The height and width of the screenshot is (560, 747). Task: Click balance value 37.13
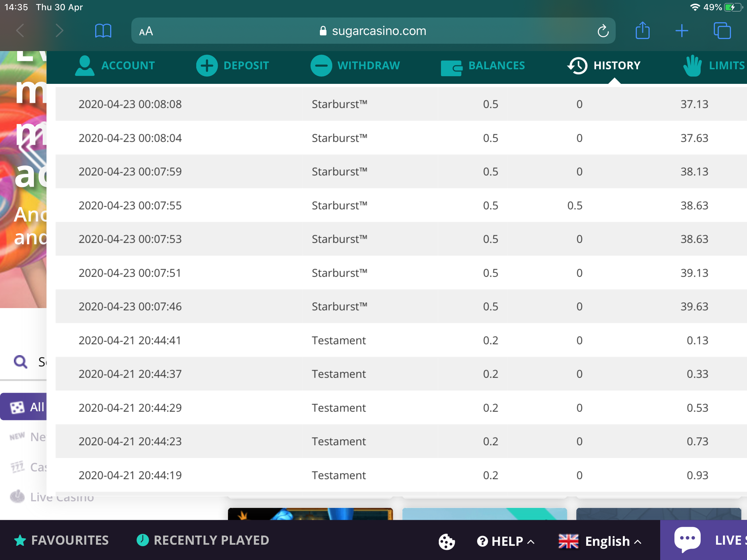(694, 104)
